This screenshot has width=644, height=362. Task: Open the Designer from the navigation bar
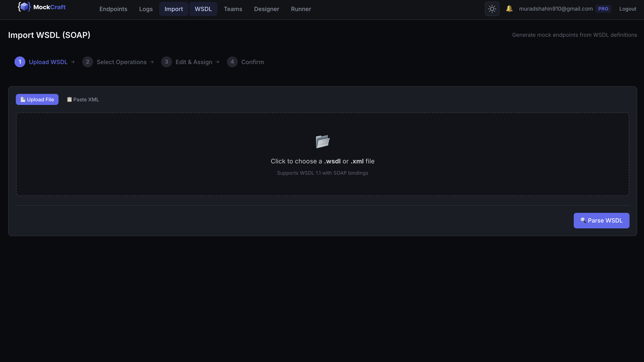(266, 9)
